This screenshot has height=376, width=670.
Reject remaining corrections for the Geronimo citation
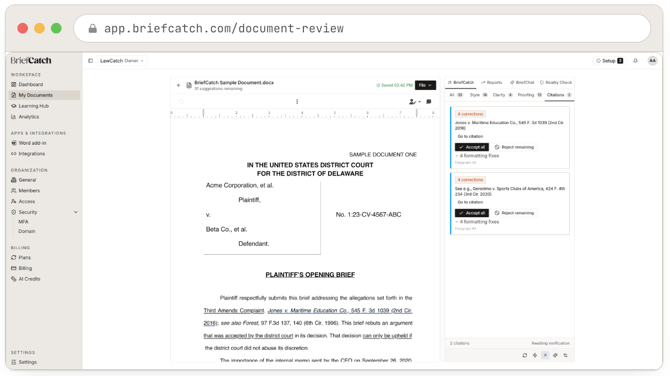coord(514,213)
